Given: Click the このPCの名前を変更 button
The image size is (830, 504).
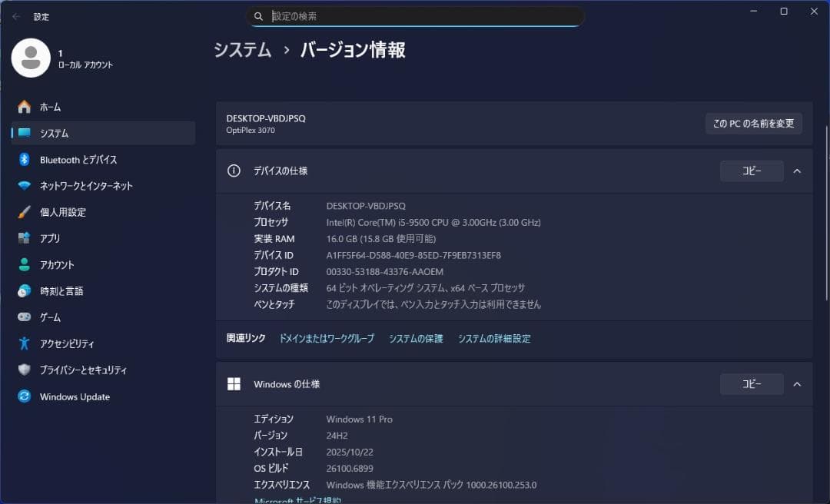Looking at the screenshot, I should click(x=753, y=123).
